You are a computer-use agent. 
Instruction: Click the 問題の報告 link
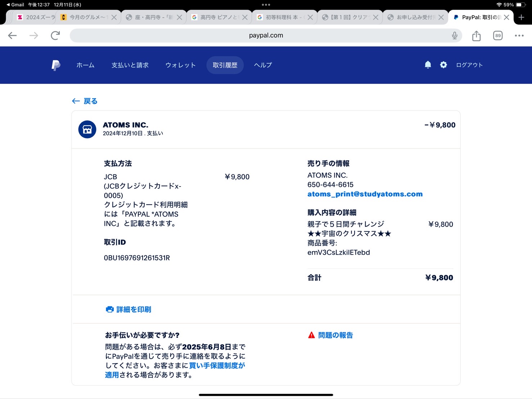[335, 335]
